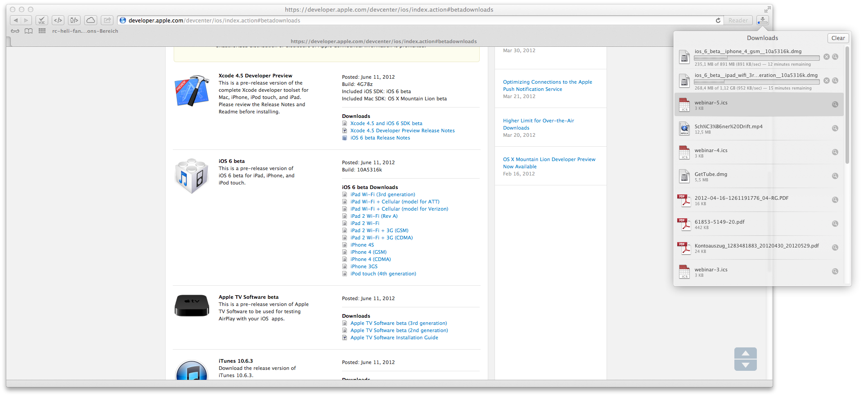
Task: Click the GetTube.dmg file icon
Action: point(684,176)
